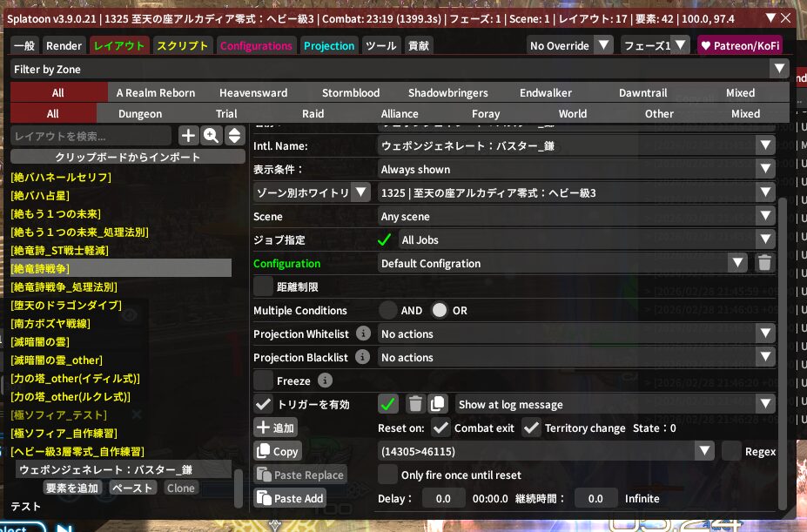Expand the Filter by Zone dropdown
The image size is (807, 532).
(x=400, y=69)
